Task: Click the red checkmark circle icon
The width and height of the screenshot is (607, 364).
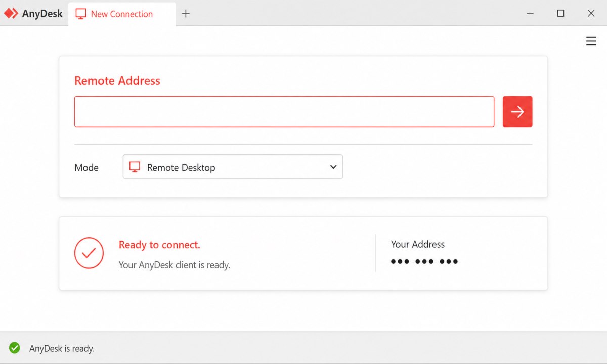Action: 89,253
